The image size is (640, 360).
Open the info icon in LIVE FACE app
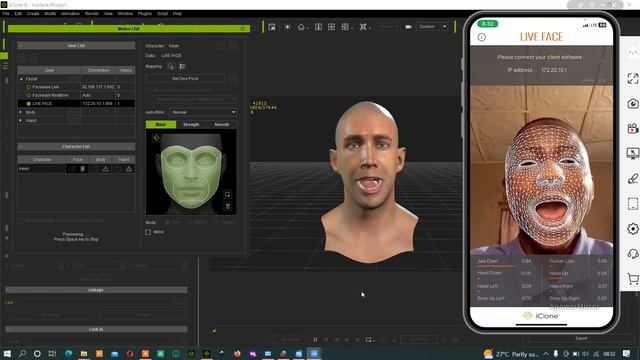pos(482,37)
